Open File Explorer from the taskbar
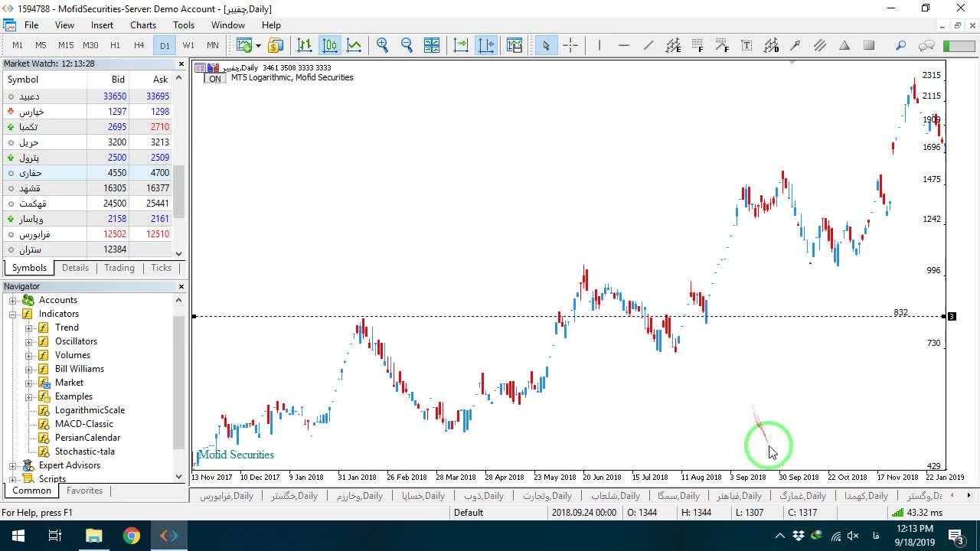Viewport: 980px width, 551px height. 93,536
